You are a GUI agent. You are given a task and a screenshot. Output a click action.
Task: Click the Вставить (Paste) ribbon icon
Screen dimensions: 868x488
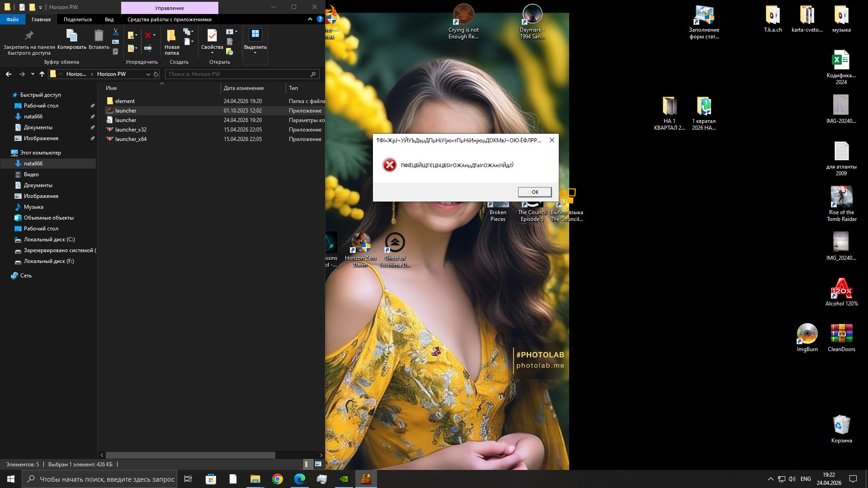click(99, 39)
